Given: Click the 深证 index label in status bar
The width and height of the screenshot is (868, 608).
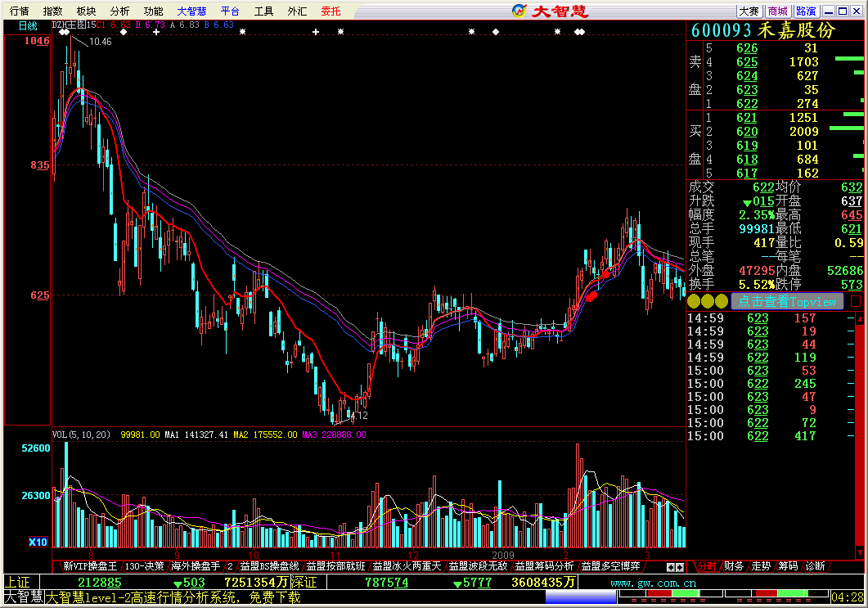Looking at the screenshot, I should coord(304,582).
